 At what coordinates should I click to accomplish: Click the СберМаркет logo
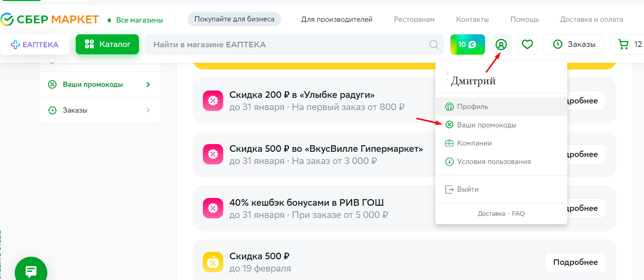point(50,19)
